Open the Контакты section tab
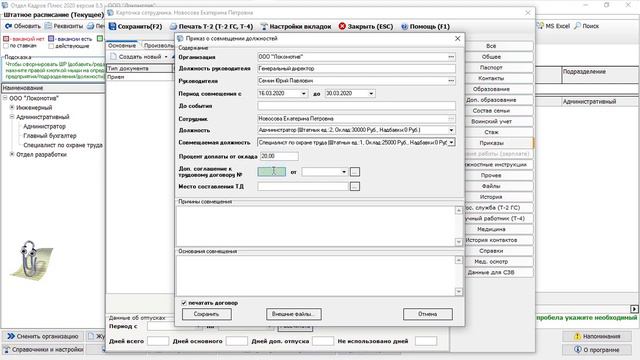The height and width of the screenshot is (360, 640). 491,78
